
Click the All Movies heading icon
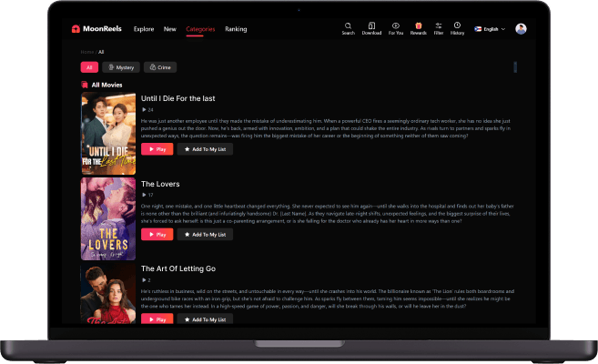click(85, 85)
